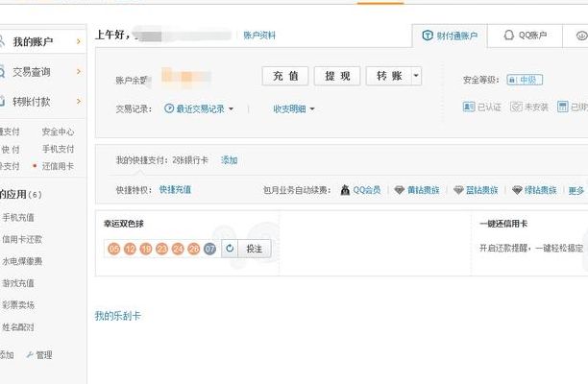Expand the 最近交易记录 dropdown
588x384 pixels.
pyautogui.click(x=231, y=109)
